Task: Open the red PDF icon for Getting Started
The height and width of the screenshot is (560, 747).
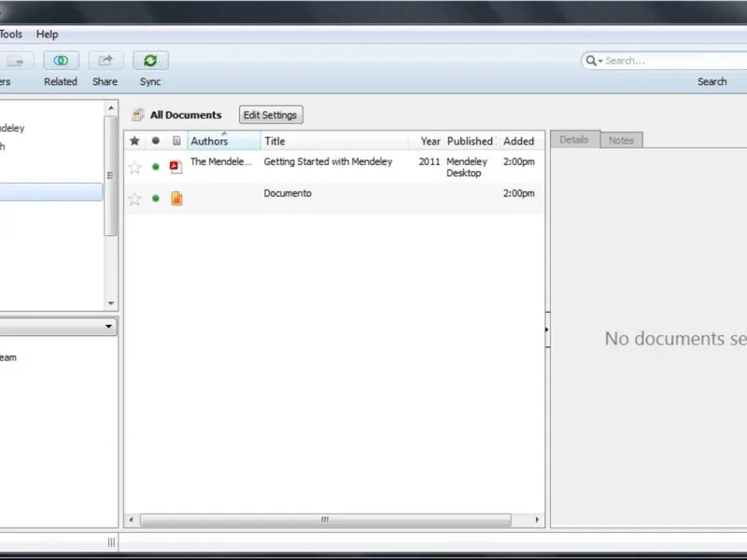Action: coord(176,167)
